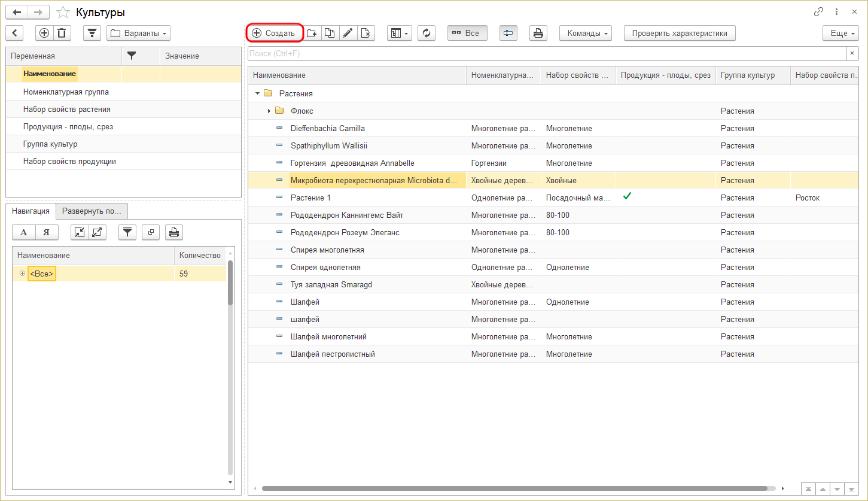868x501 pixels.
Task: Expand the Флокс folder in the tree
Action: point(269,111)
